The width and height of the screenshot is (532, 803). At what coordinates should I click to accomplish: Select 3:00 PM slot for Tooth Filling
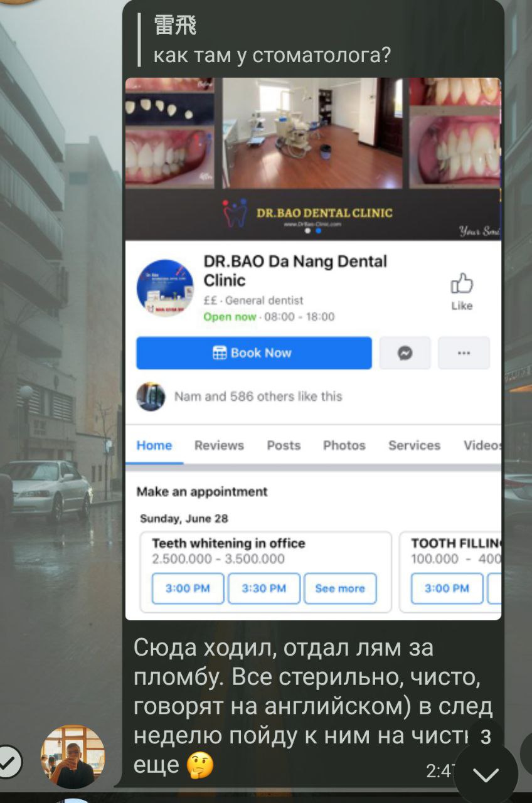coord(447,588)
